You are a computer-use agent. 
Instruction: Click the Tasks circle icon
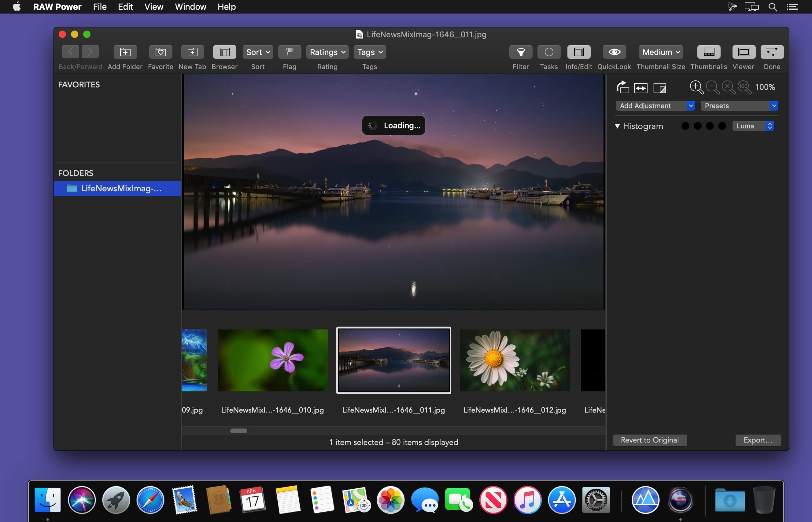tap(548, 52)
